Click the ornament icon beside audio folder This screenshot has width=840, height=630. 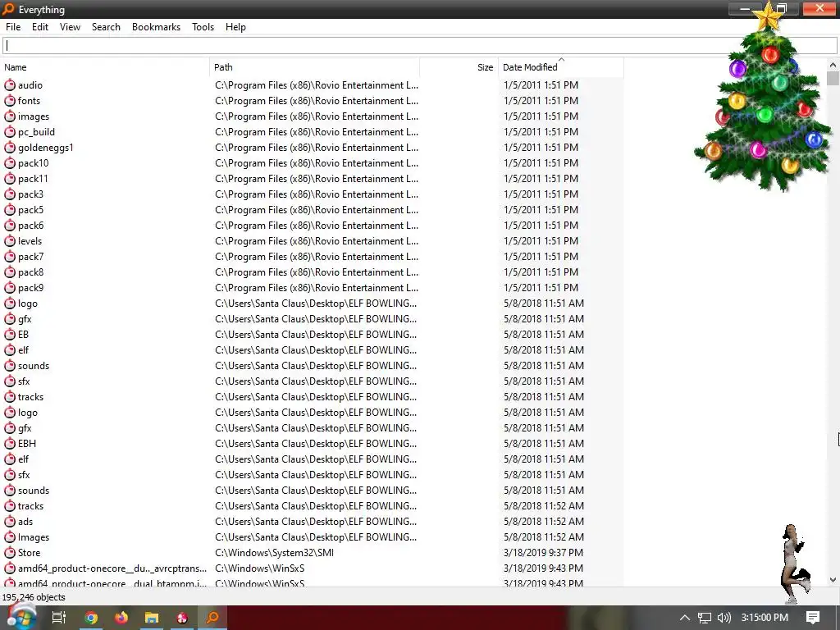pyautogui.click(x=10, y=84)
